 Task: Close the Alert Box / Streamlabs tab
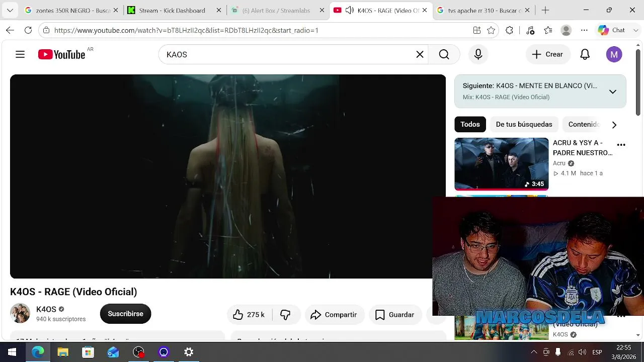[x=322, y=10]
